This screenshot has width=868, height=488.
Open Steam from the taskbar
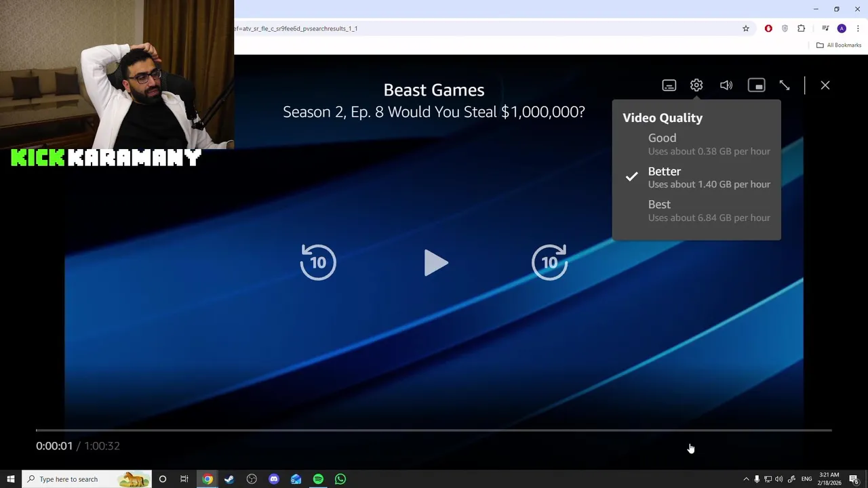click(229, 479)
